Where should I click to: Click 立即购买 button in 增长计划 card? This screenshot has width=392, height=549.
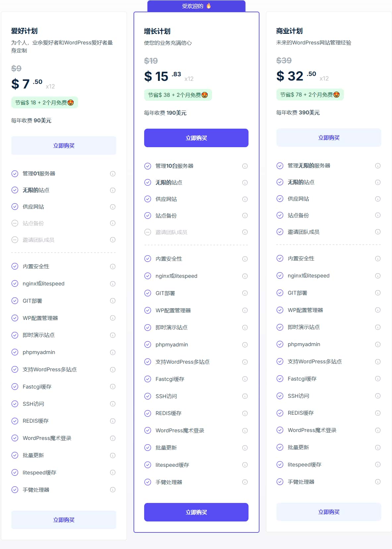[x=196, y=138]
